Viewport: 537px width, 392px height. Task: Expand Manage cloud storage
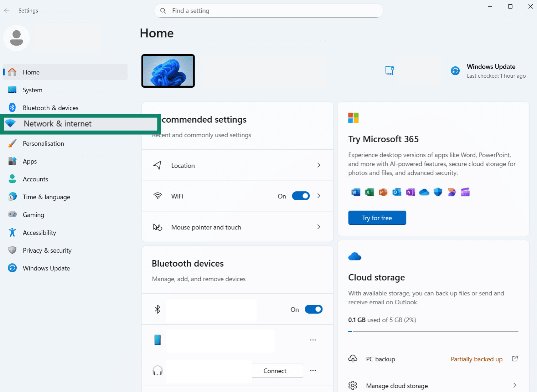(x=514, y=385)
